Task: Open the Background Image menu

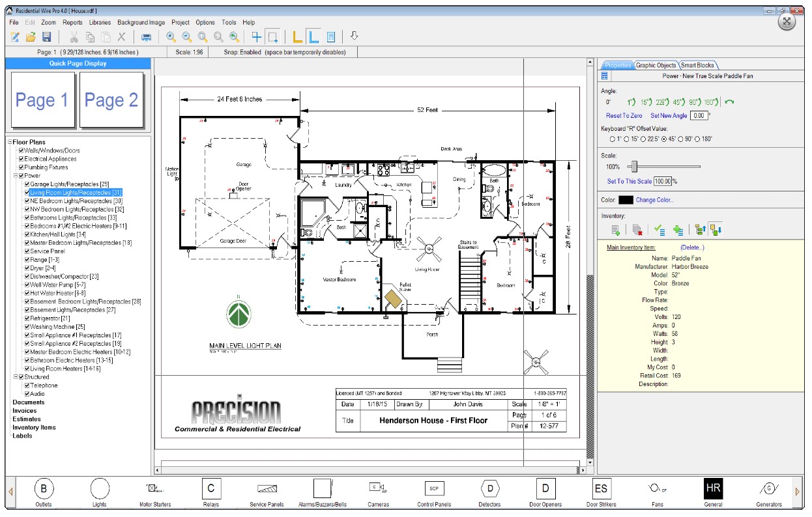Action: click(x=141, y=22)
